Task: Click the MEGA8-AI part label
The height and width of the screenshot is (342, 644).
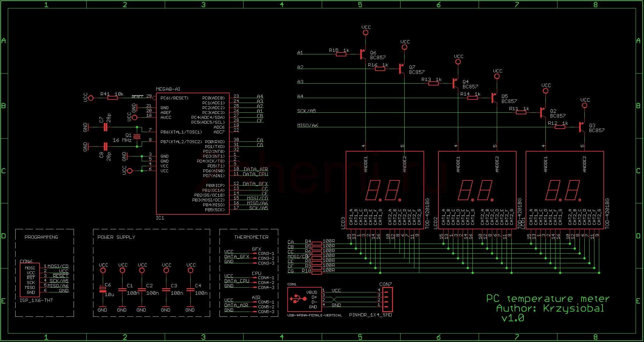Action: [168, 89]
